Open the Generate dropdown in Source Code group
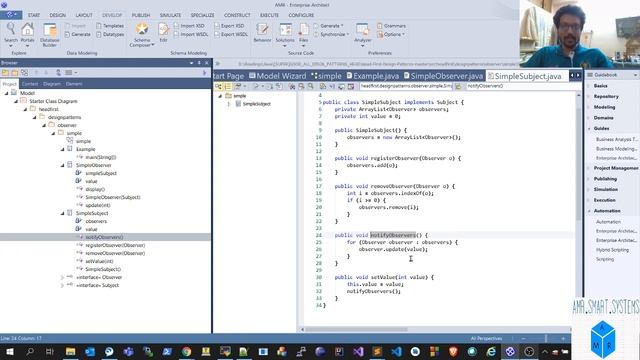640x360 pixels. [x=329, y=26]
